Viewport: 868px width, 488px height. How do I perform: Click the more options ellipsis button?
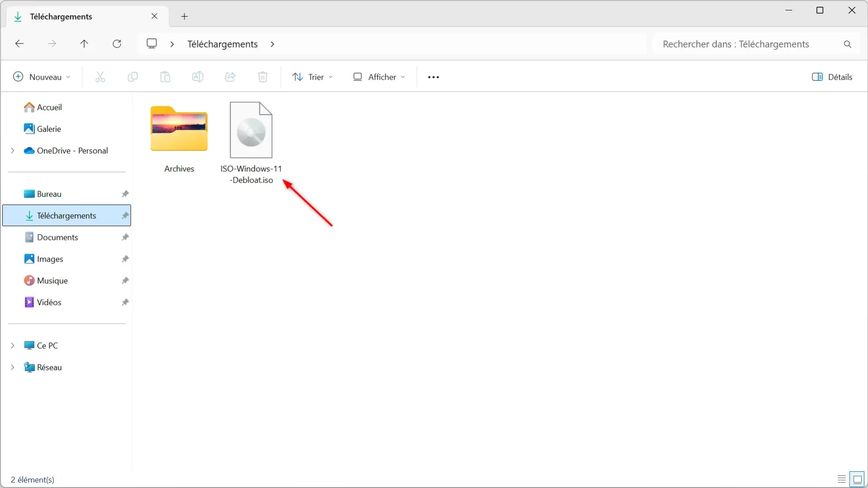[x=434, y=76]
